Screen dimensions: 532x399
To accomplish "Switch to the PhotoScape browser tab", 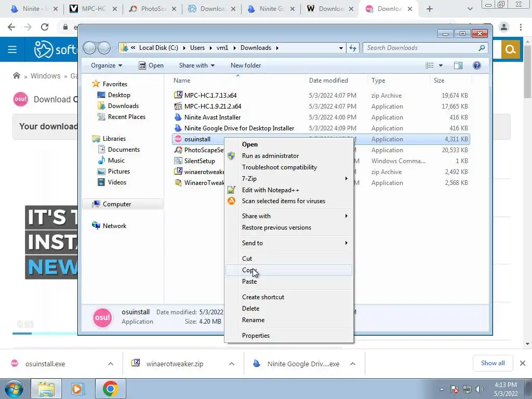I will pos(153,9).
